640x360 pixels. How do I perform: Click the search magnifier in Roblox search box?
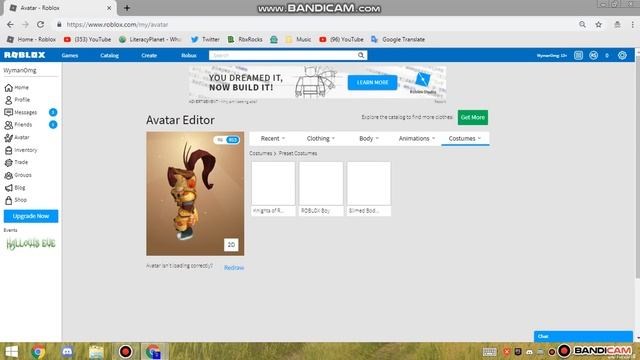(361, 55)
